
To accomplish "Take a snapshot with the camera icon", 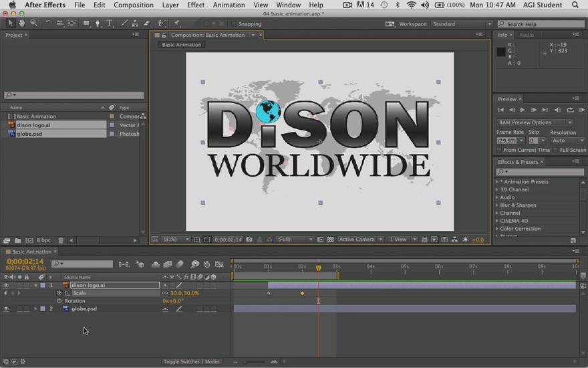I will 249,240.
